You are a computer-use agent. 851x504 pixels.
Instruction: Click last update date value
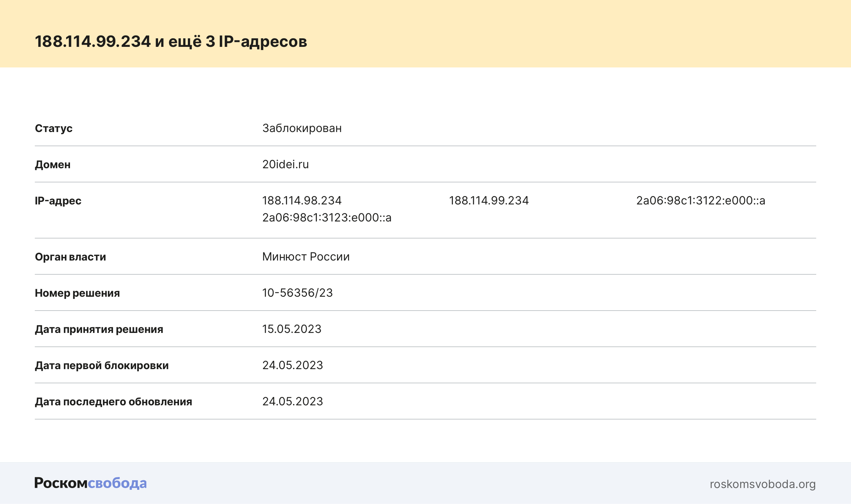292,401
